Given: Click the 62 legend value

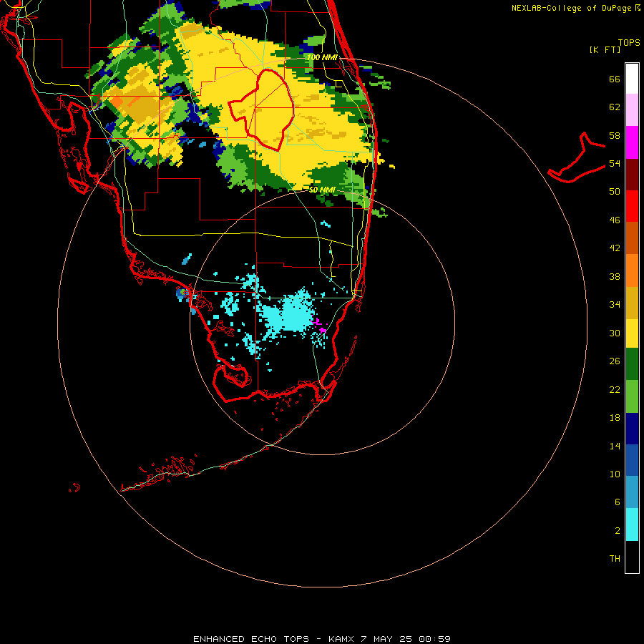Looking at the screenshot, I should [x=615, y=107].
